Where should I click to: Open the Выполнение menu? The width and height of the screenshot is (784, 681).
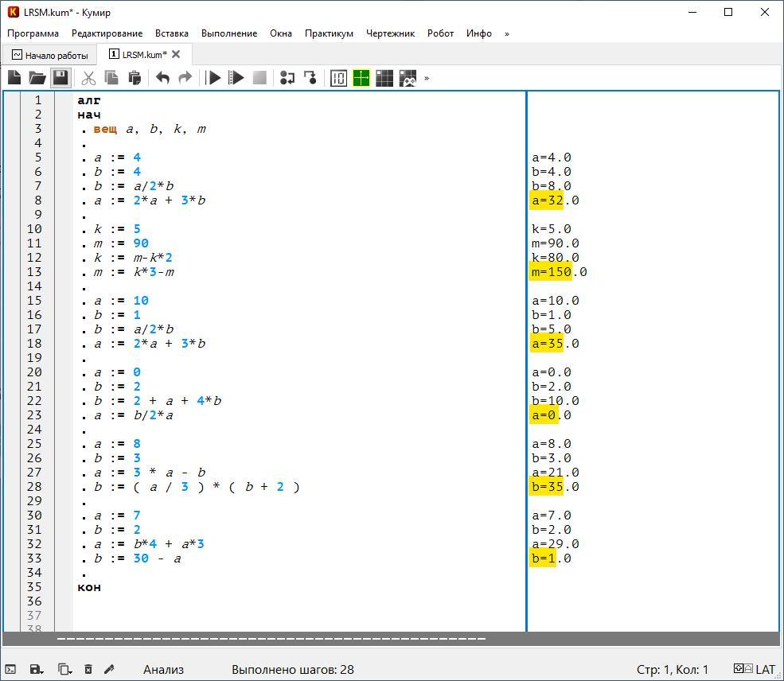229,33
